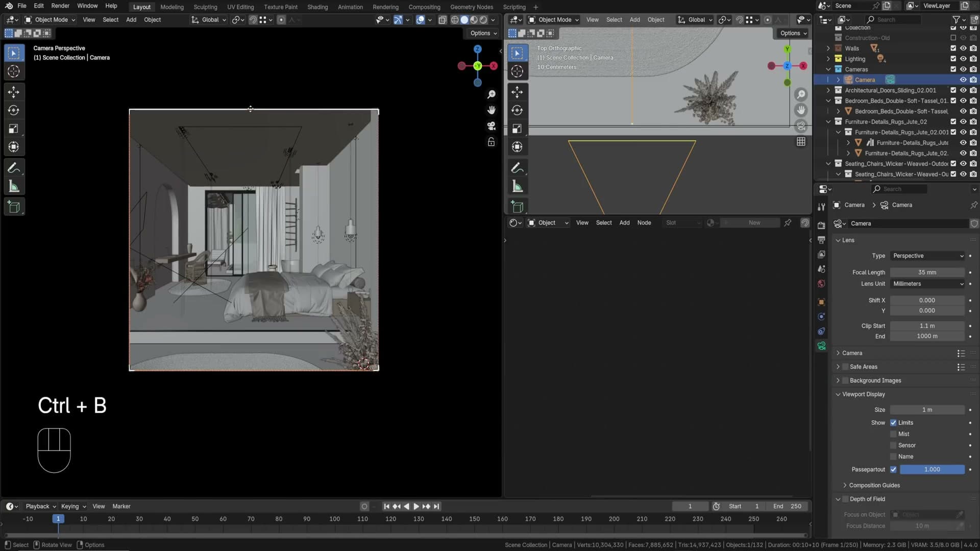Image resolution: width=980 pixels, height=551 pixels.
Task: Select the Rotate tool in left viewport
Action: click(x=14, y=110)
